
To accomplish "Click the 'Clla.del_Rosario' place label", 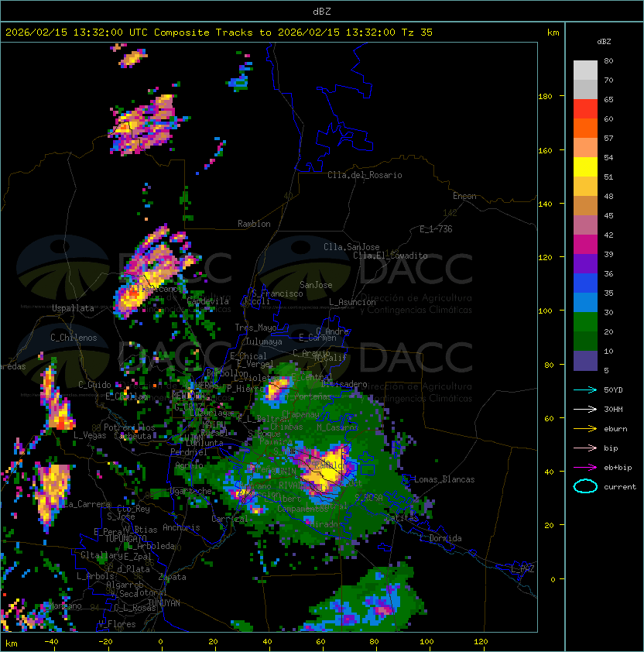I will point(365,175).
